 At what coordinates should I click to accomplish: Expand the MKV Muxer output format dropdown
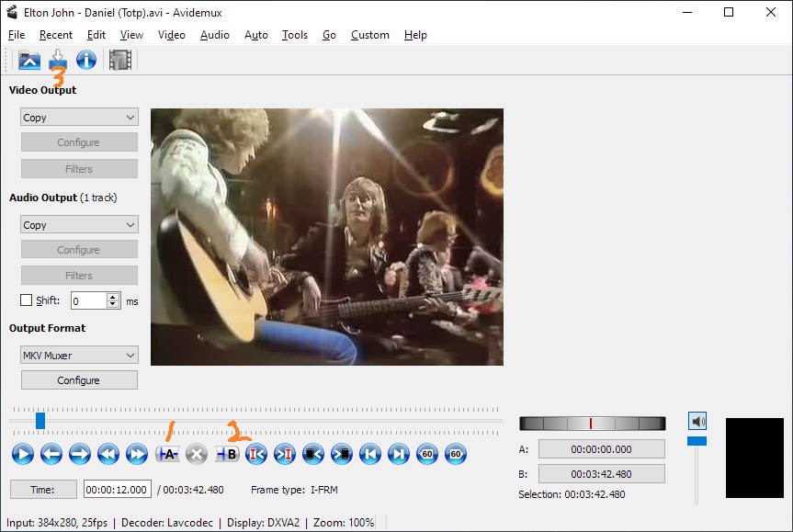[x=79, y=355]
